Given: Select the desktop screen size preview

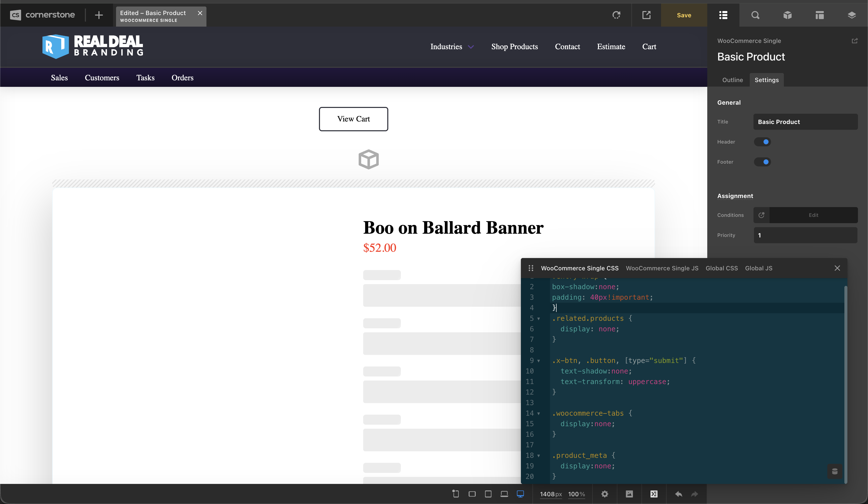Looking at the screenshot, I should click(520, 494).
